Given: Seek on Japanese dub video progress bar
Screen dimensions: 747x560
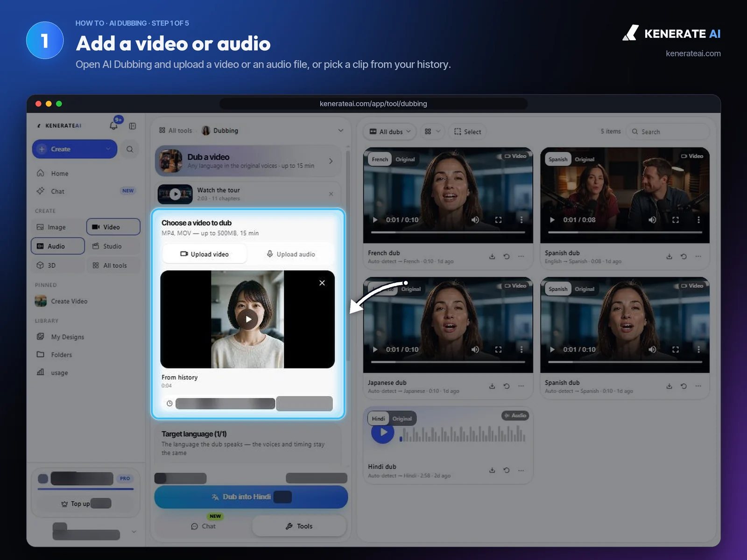Looking at the screenshot, I should 448,362.
